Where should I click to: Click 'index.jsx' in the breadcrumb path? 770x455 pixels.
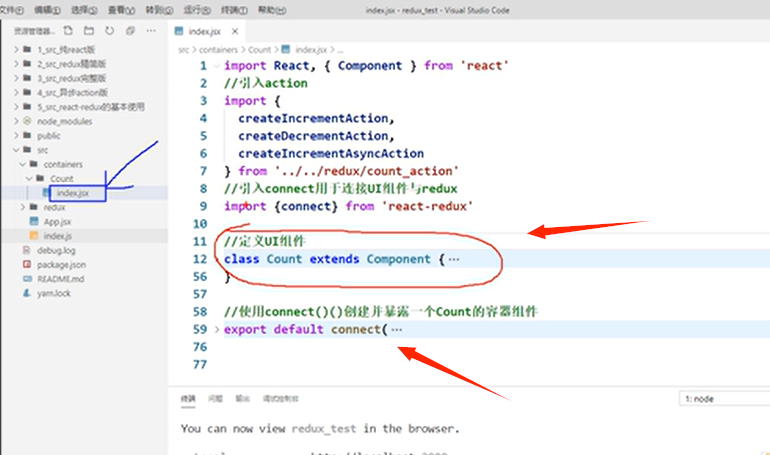click(311, 50)
